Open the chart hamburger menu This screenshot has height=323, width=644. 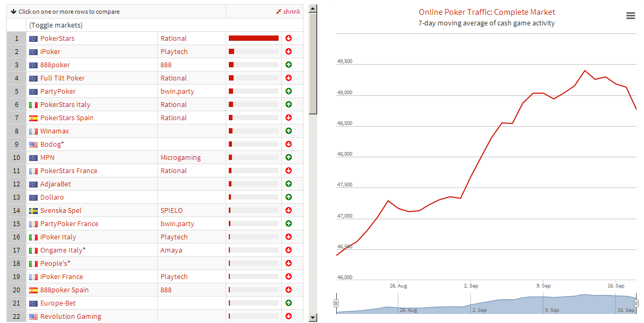click(630, 16)
